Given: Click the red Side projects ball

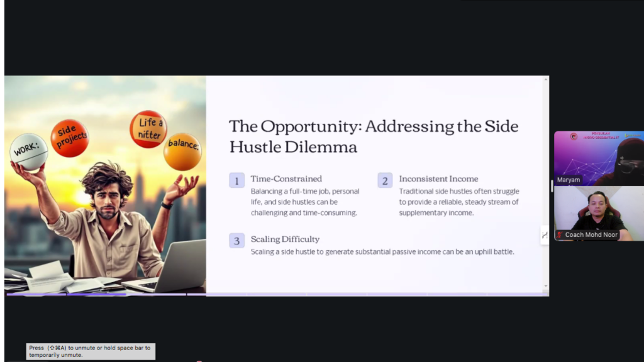Looking at the screenshot, I should tap(69, 138).
